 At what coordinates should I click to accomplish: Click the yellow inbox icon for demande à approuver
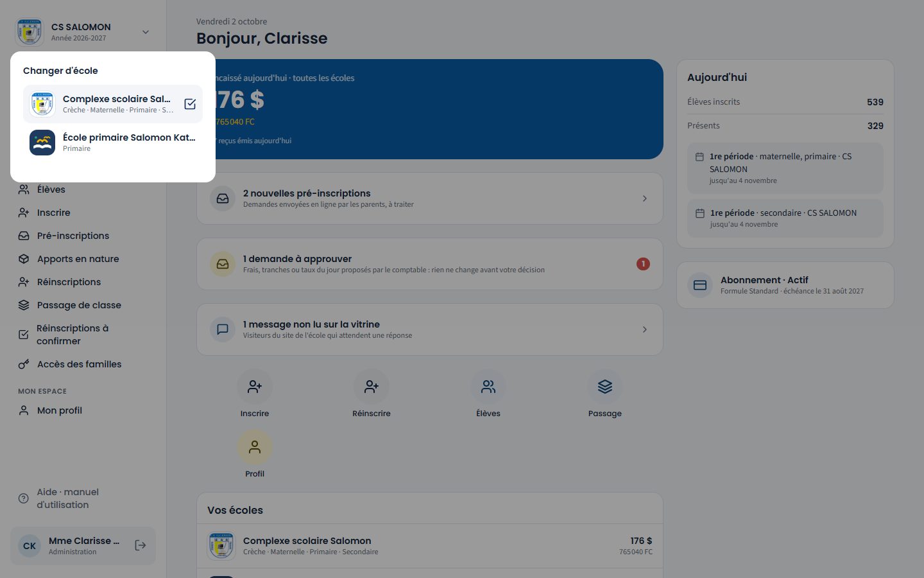point(223,264)
